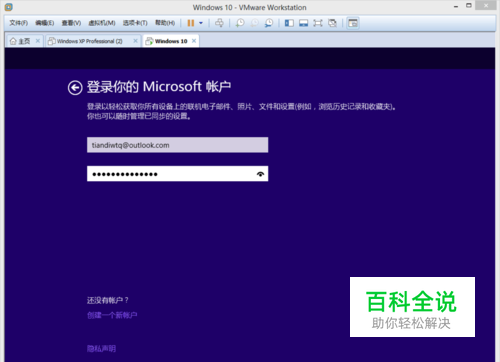Toggle the thumbnail bar icon
Screen dimensions: 500x362
click(x=303, y=23)
